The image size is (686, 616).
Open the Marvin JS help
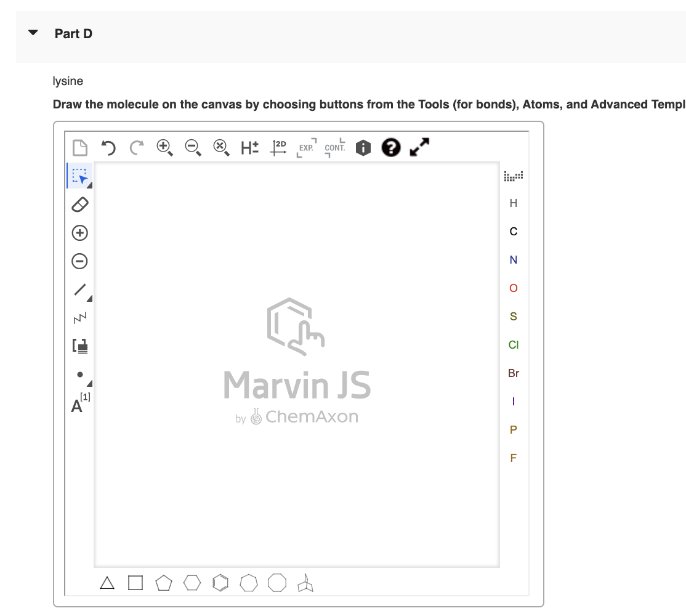coord(391,147)
